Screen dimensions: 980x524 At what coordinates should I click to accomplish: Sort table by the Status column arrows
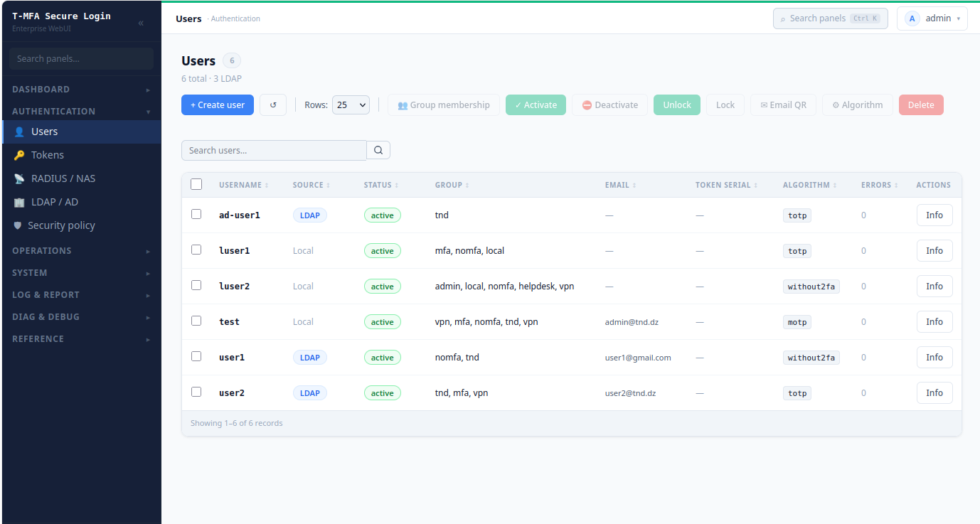tap(397, 185)
